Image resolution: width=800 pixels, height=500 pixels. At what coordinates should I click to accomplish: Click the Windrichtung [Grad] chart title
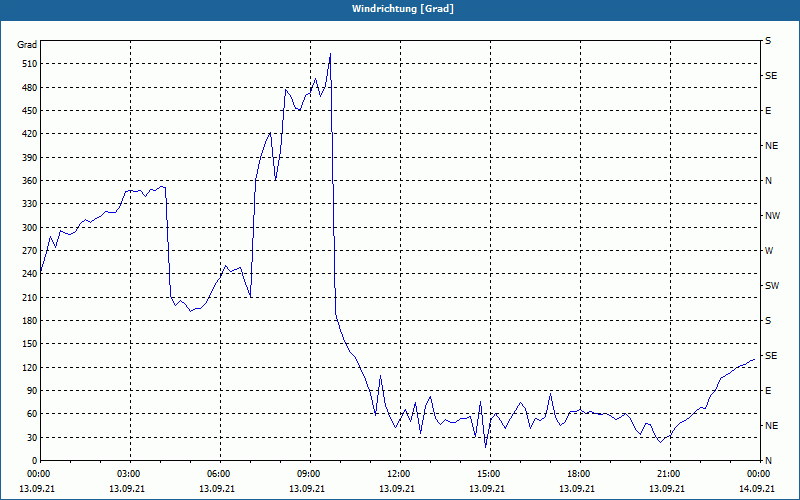(403, 9)
